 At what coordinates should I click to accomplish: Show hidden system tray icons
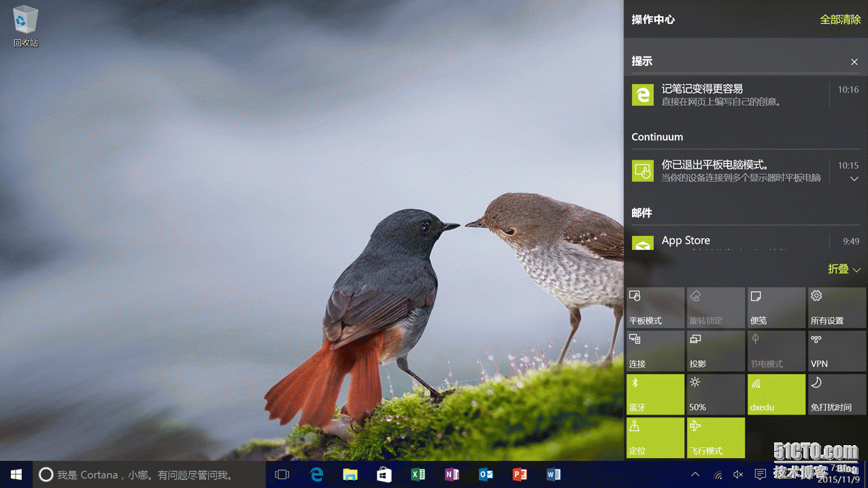pyautogui.click(x=695, y=474)
